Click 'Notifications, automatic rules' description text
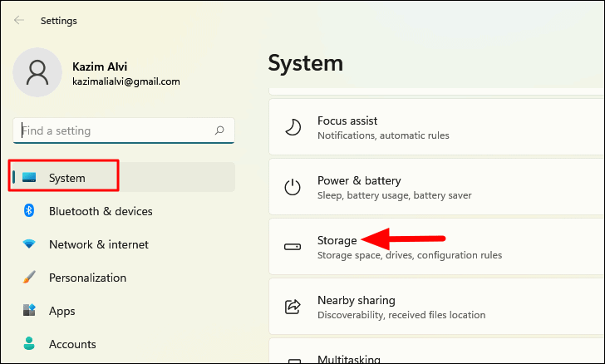Viewport: 605px width, 364px height. 383,135
